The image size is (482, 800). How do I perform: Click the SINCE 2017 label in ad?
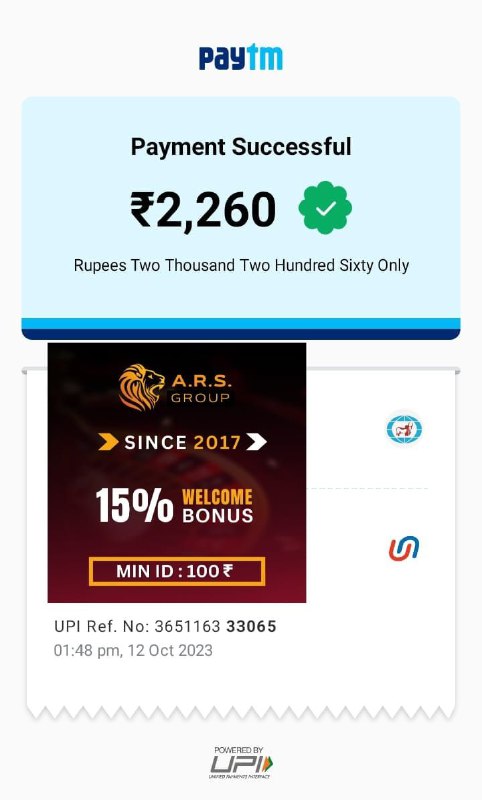(183, 442)
